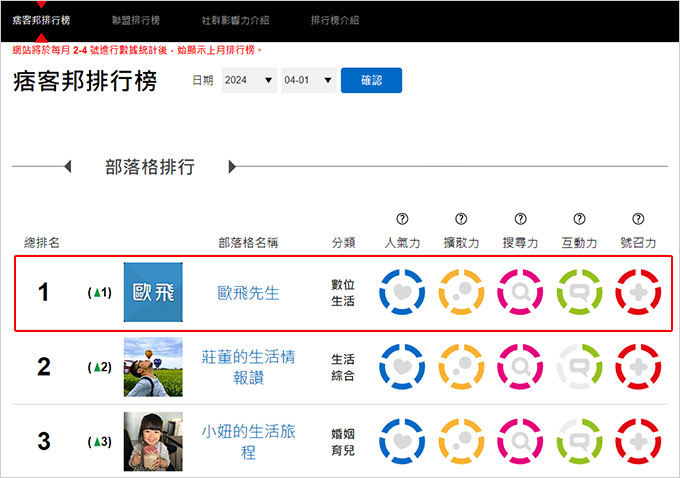The width and height of the screenshot is (680, 478).
Task: Open 小妞的生活旅程 blog link
Action: click(x=248, y=442)
